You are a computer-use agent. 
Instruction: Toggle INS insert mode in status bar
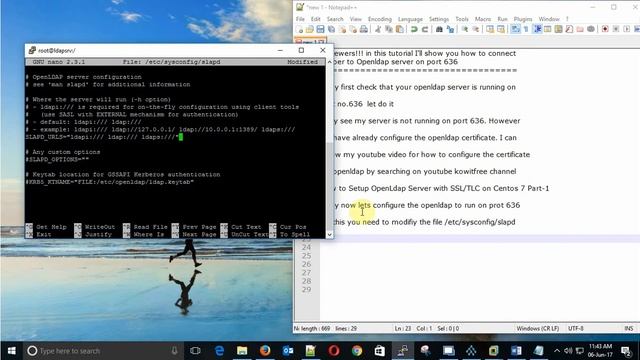tap(629, 329)
